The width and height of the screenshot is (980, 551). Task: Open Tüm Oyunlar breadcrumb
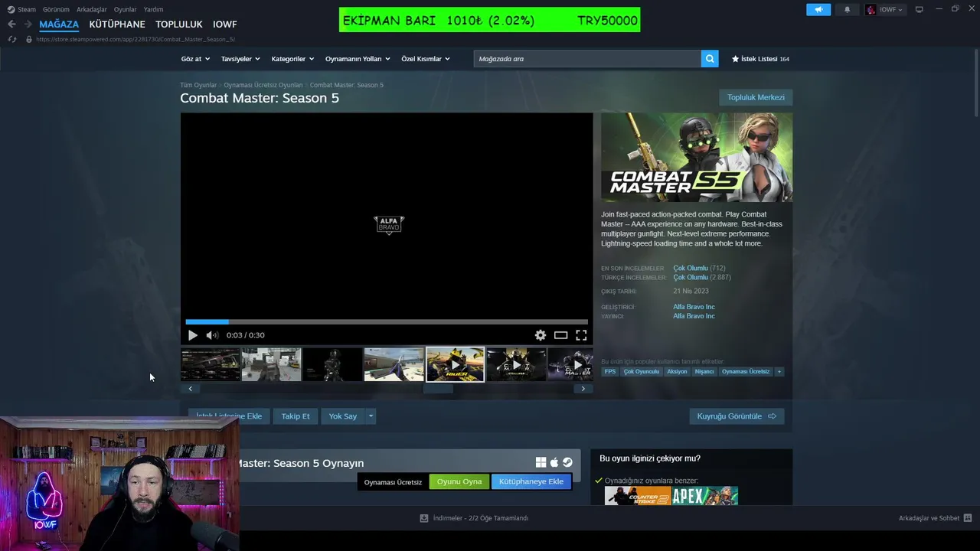[x=198, y=85]
